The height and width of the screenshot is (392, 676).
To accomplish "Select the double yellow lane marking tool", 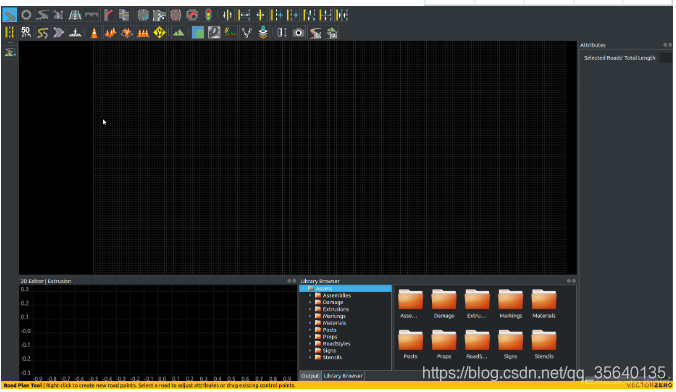I will click(9, 32).
